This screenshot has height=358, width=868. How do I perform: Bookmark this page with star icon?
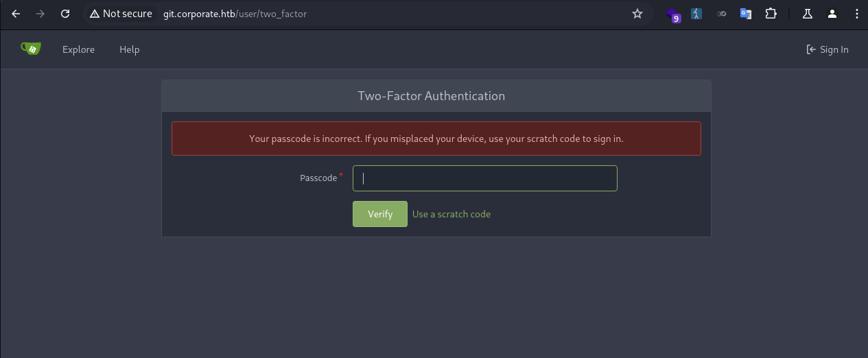point(637,14)
